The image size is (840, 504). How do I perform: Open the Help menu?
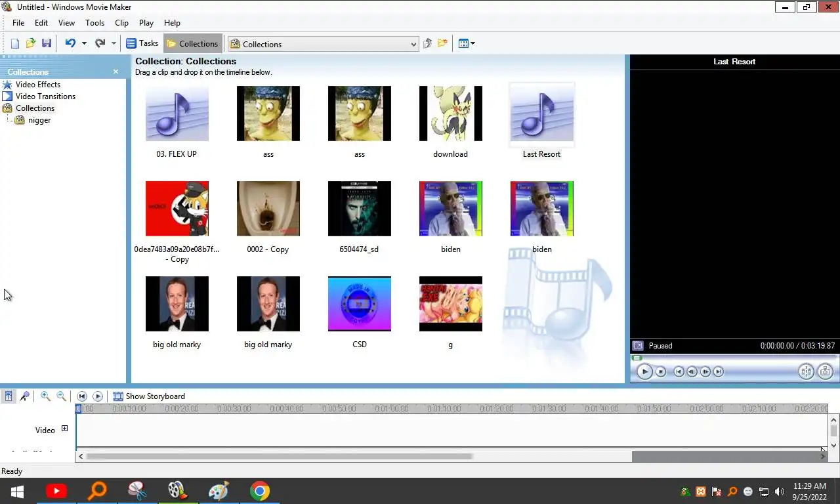(172, 22)
